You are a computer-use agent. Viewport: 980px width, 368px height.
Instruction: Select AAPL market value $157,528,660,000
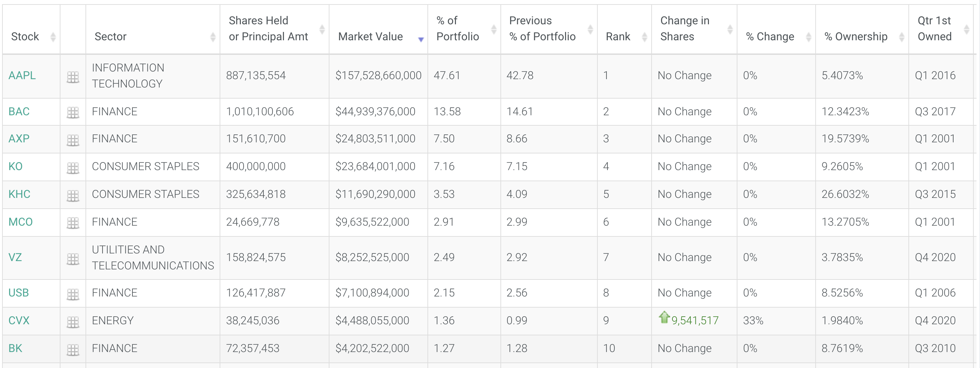coord(378,75)
